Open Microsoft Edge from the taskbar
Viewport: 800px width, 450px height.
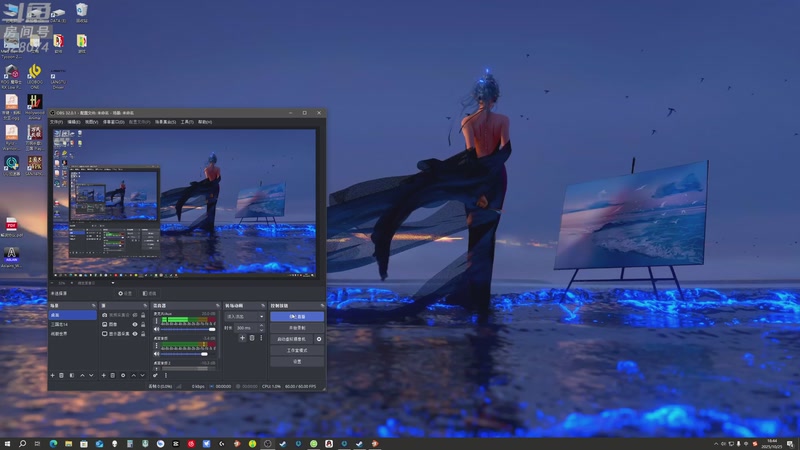pos(53,444)
